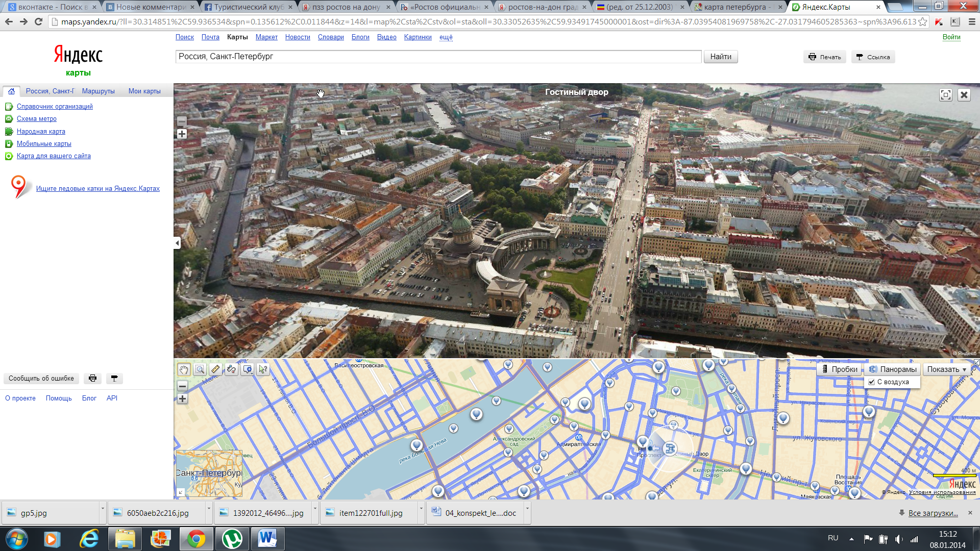Bookmark page with the star icon
The width and height of the screenshot is (980, 551).
(x=922, y=22)
